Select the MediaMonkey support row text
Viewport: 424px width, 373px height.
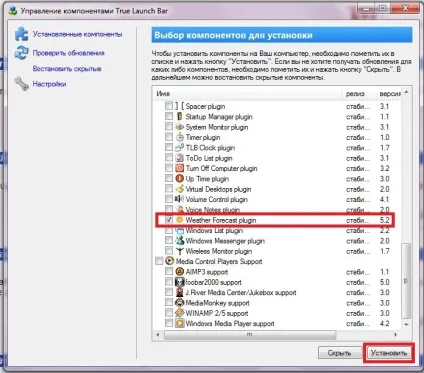(x=217, y=303)
